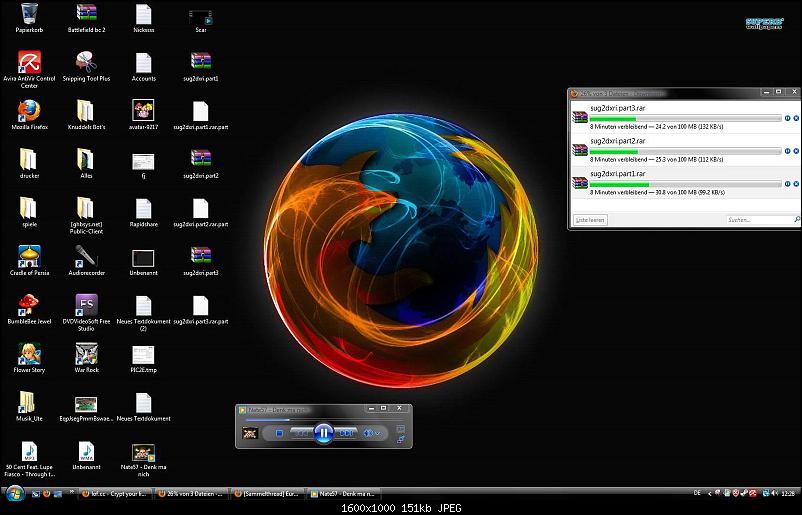The width and height of the screenshot is (802, 515).
Task: Stop playback in the media player
Action: point(279,433)
